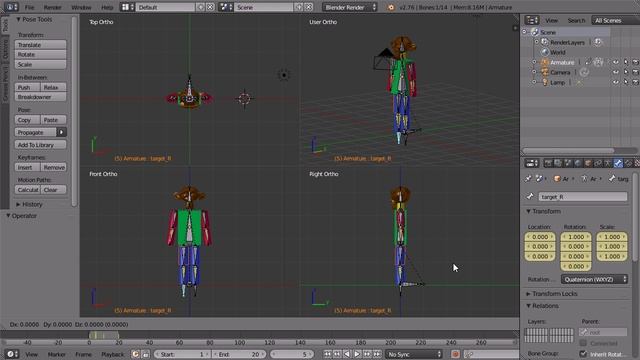Screen dimensions: 640x360
Task: Select the Bone properties tab icon
Action: [x=618, y=163]
